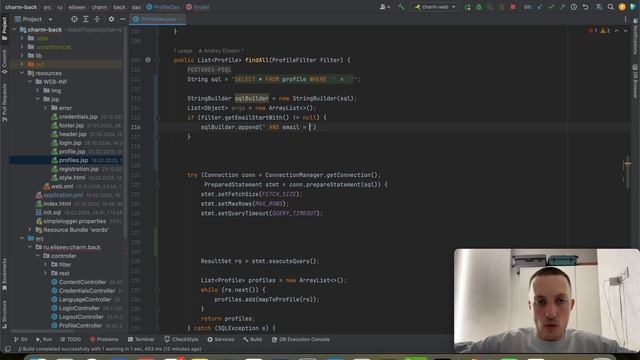Click dao in the navigation breadcrumb
The width and height of the screenshot is (640, 360).
pos(136,7)
